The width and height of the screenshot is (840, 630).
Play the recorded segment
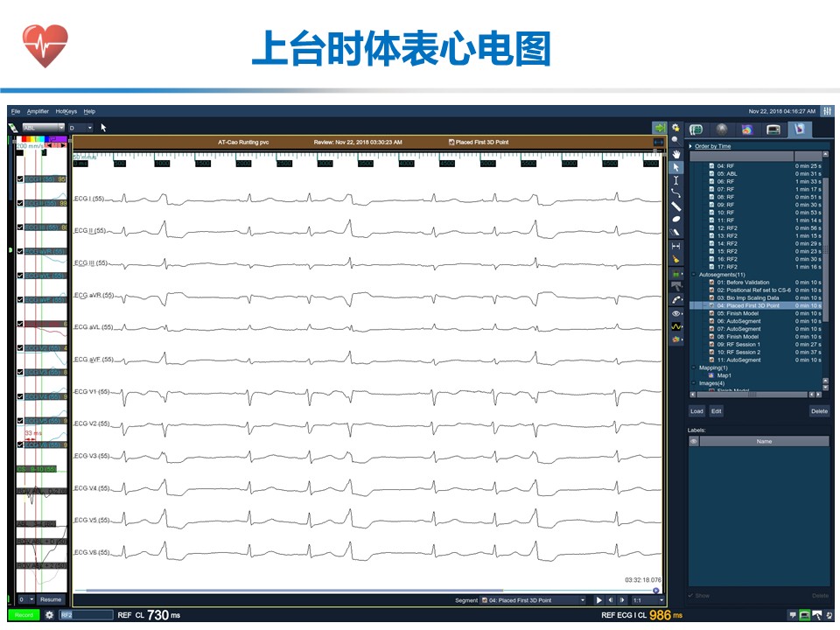coord(598,600)
